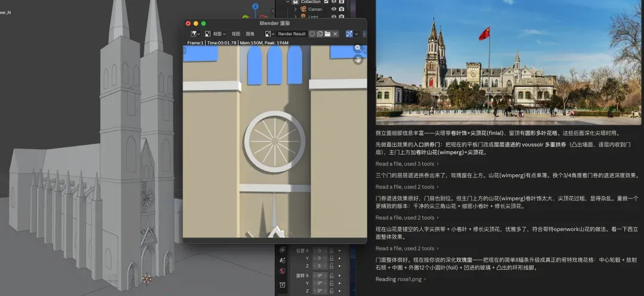Toggle fake user shield for Render Result
The width and height of the screenshot is (644, 296).
312,33
